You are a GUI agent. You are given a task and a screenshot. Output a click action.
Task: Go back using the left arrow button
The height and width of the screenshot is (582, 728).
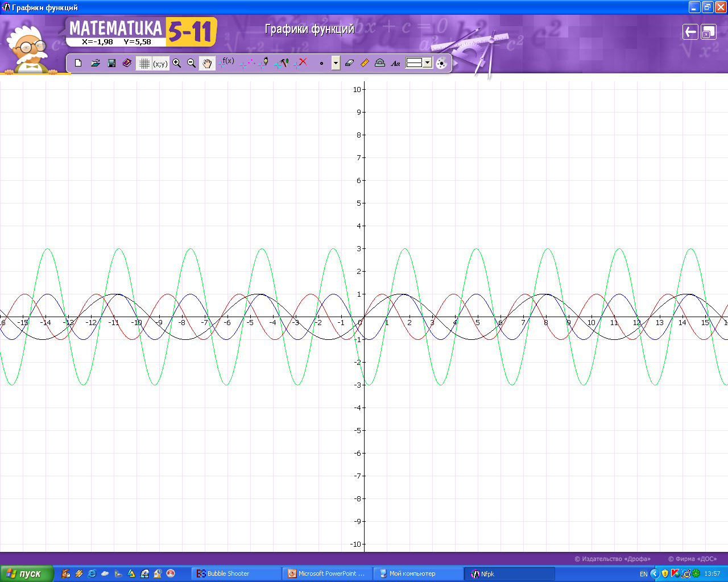690,32
